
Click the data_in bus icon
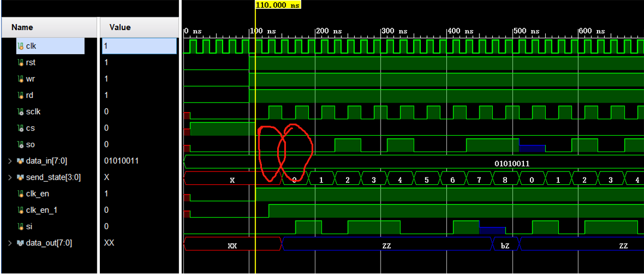tap(20, 161)
